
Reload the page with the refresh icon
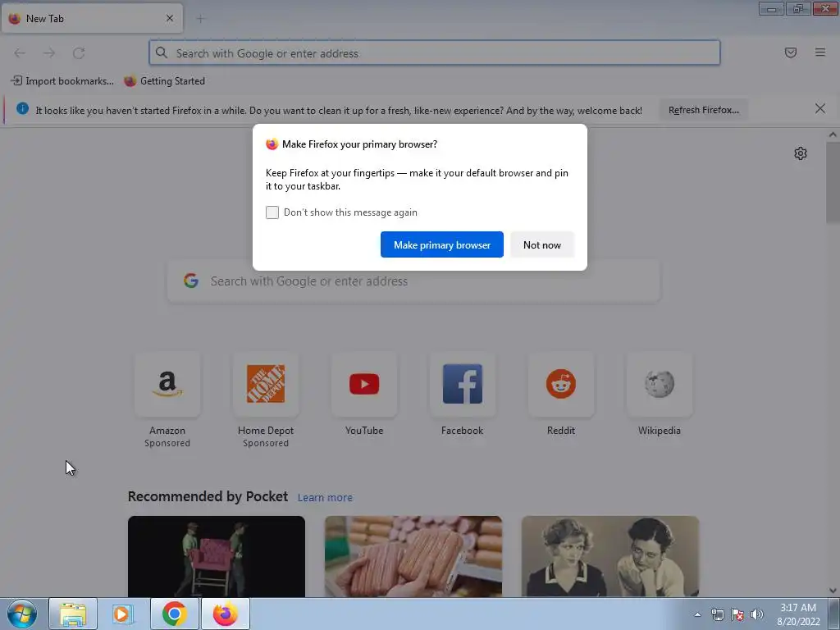click(x=79, y=53)
